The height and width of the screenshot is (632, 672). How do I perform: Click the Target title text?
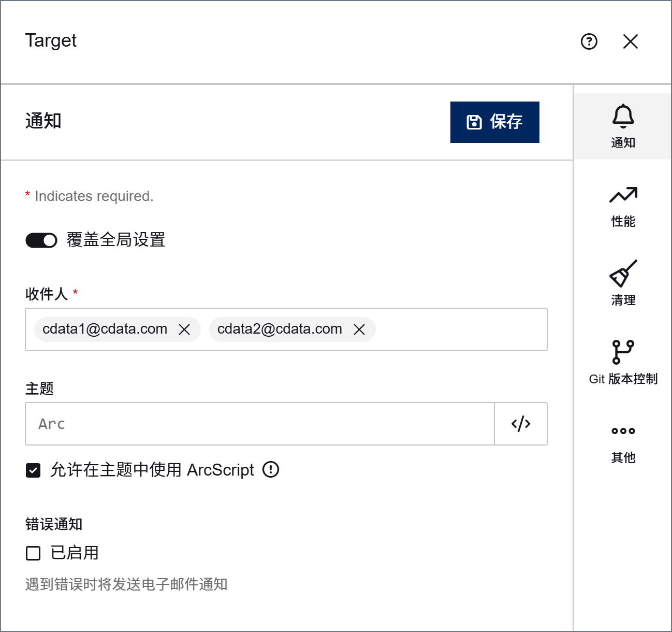(x=51, y=40)
